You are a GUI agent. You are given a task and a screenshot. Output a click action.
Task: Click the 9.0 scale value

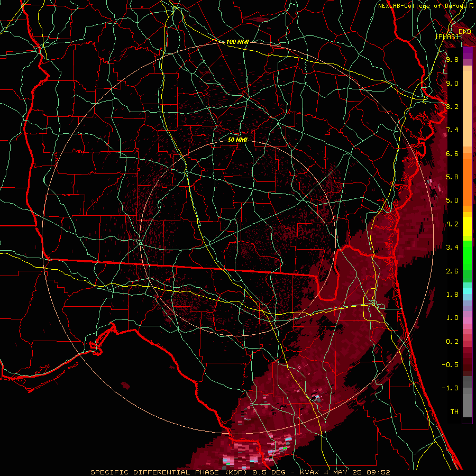tap(452, 83)
